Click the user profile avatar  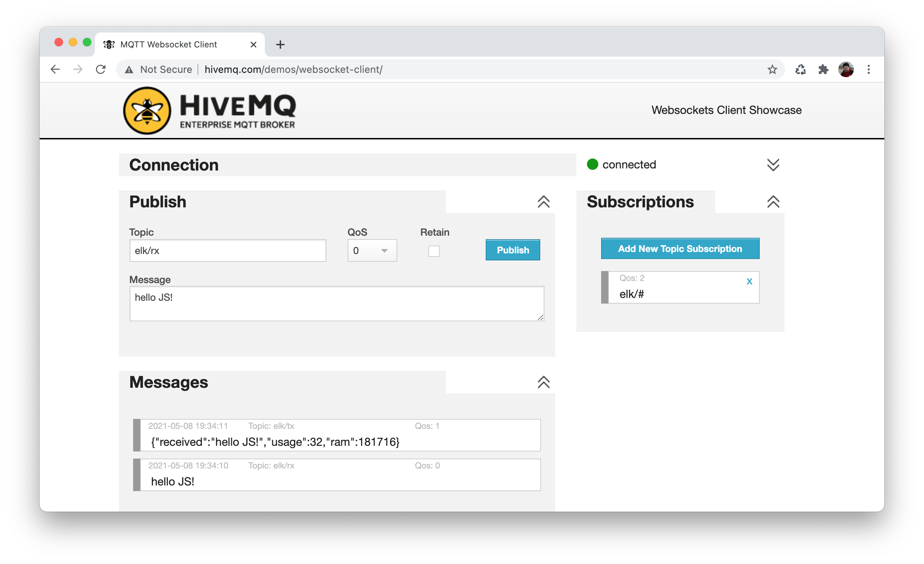[x=846, y=69]
